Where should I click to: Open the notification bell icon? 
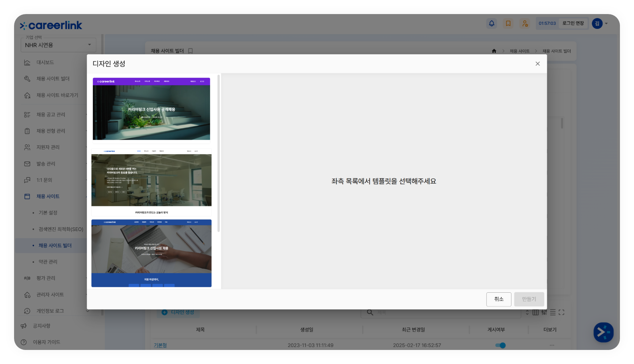coord(491,23)
